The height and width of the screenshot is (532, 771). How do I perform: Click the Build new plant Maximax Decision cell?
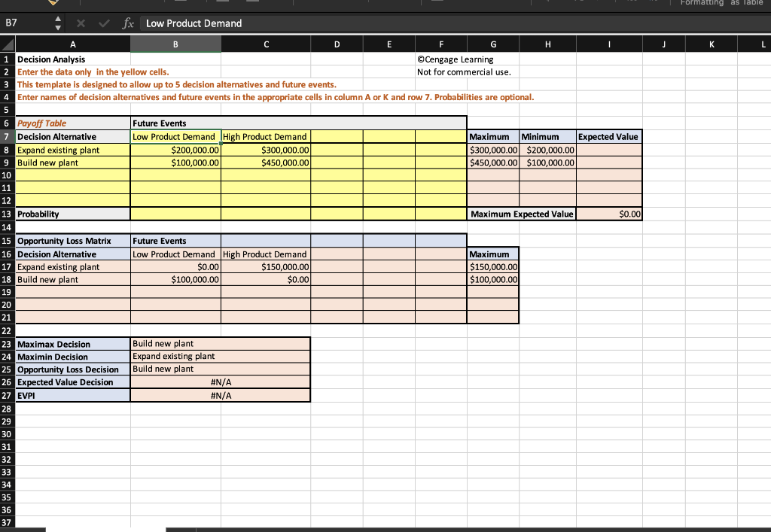point(220,344)
